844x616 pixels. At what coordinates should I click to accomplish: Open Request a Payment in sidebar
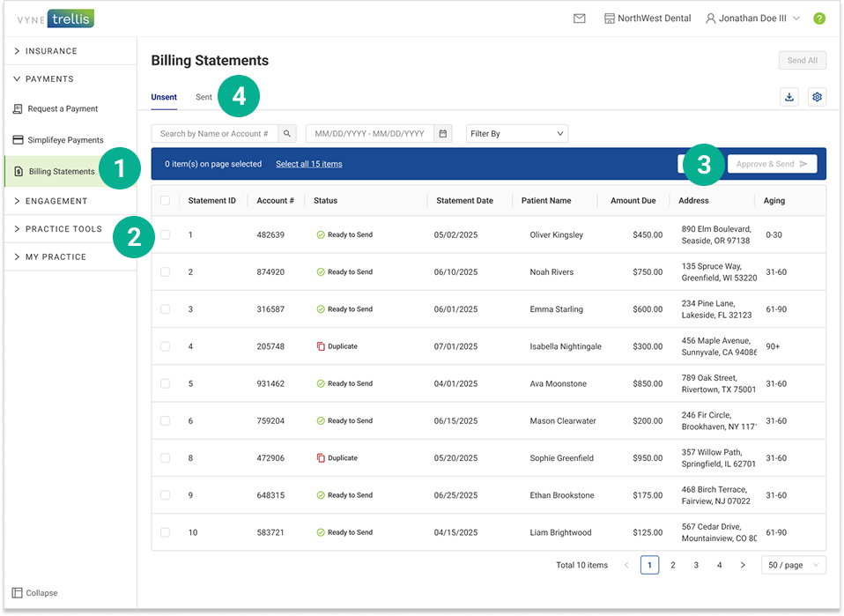[62, 109]
